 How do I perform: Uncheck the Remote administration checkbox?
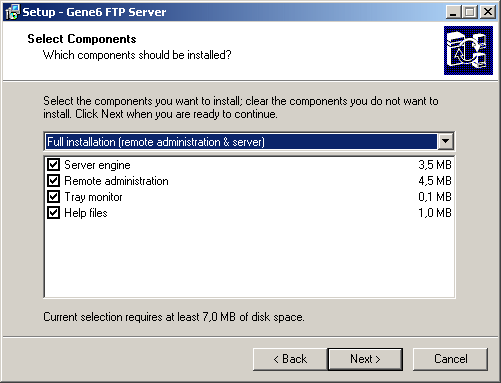tap(53, 181)
